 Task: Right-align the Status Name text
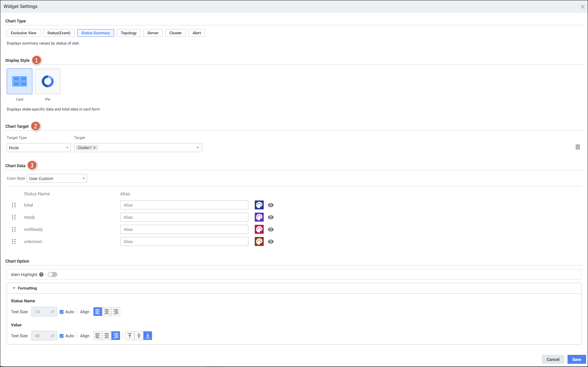pos(116,312)
